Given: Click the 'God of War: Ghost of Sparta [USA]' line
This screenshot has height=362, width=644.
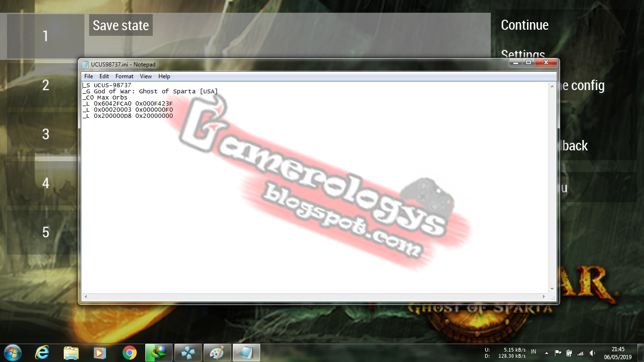Looking at the screenshot, I should pyautogui.click(x=150, y=91).
